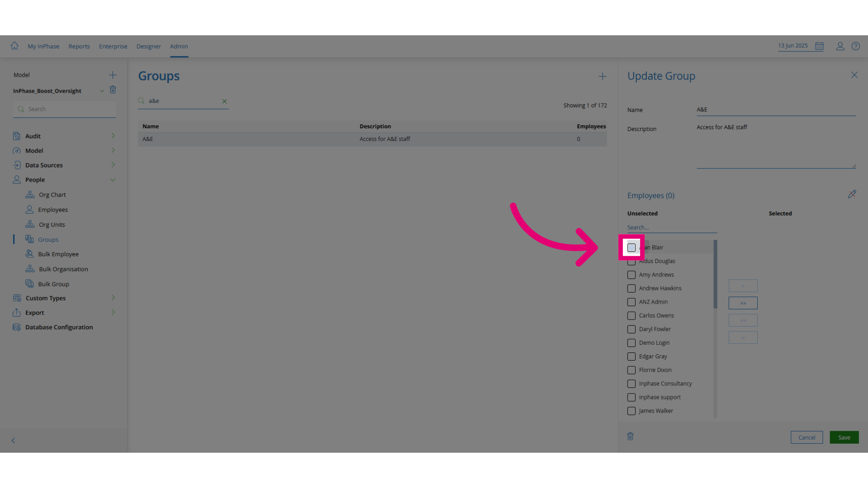Open the Admin tab
This screenshot has width=868, height=488.
(179, 46)
